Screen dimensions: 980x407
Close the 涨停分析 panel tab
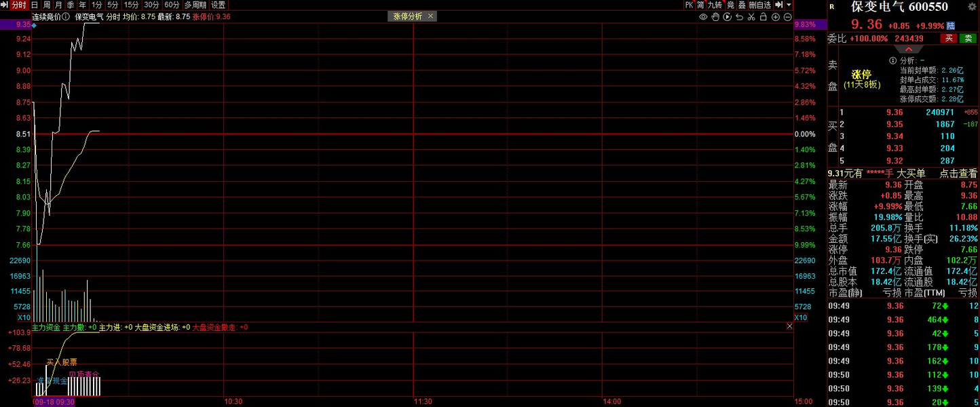point(430,16)
